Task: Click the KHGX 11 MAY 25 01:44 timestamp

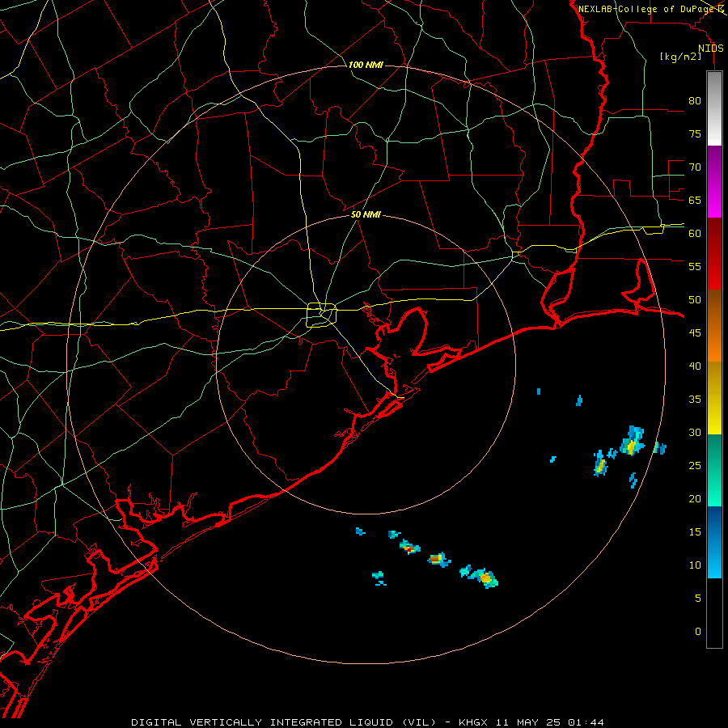Action: [x=531, y=722]
